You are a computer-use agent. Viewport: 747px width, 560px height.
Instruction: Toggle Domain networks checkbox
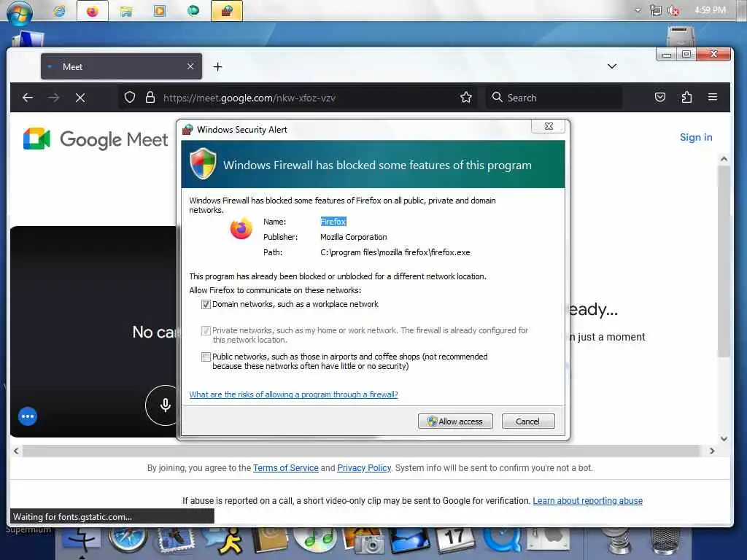pyautogui.click(x=206, y=304)
